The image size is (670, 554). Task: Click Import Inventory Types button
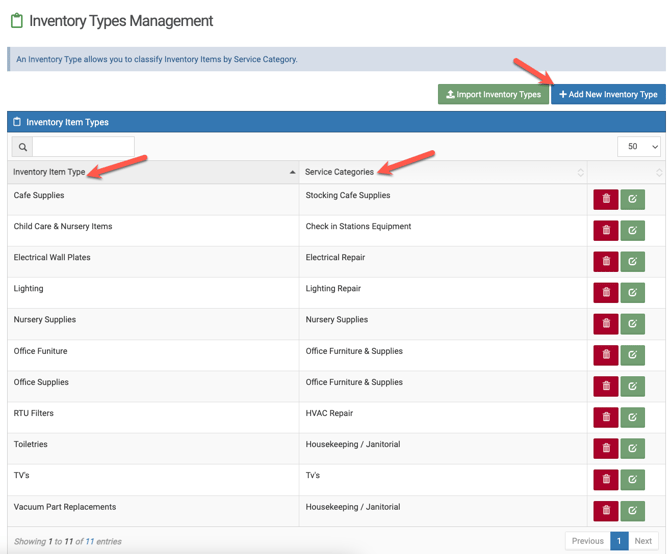pos(493,94)
